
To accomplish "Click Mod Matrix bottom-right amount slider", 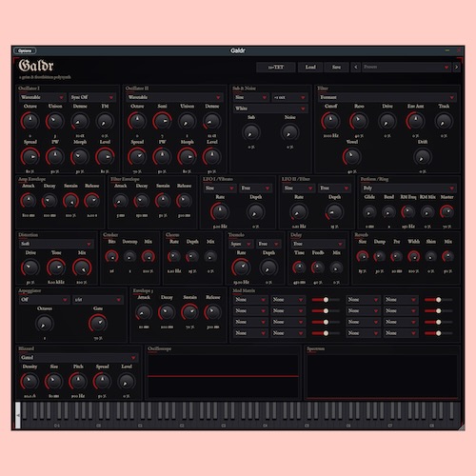I will click(x=438, y=333).
